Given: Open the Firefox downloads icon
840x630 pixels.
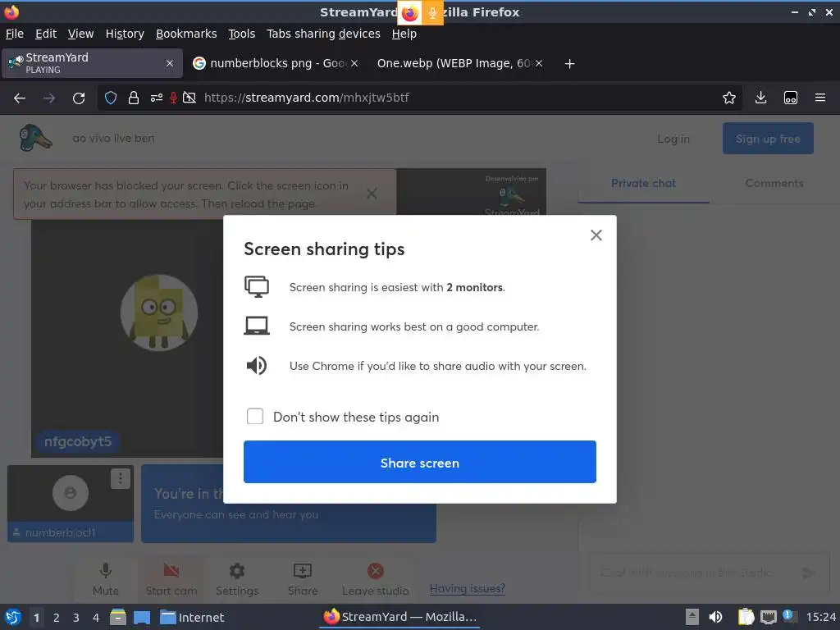Looking at the screenshot, I should (x=760, y=98).
